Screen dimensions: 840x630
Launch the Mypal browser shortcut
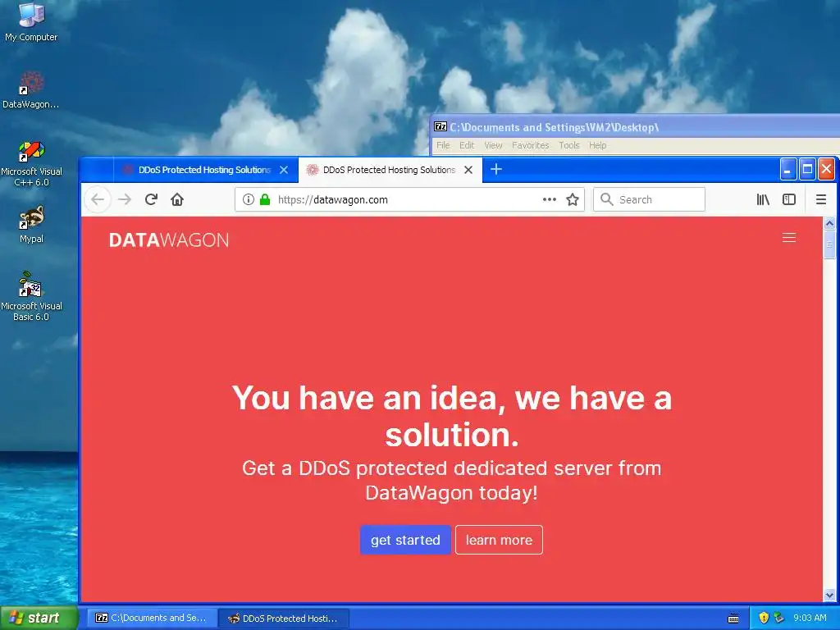click(x=31, y=224)
